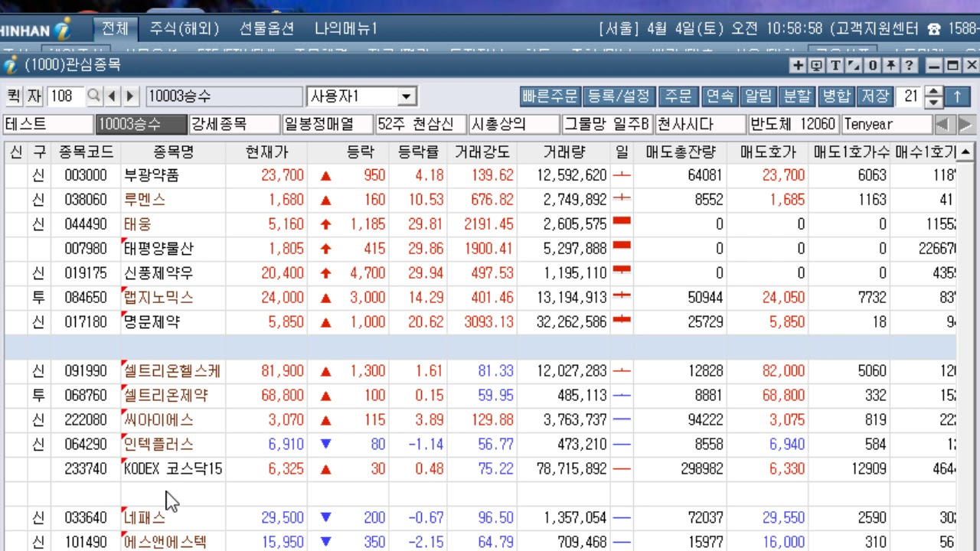Image resolution: width=980 pixels, height=551 pixels.
Task: Select the 그물망 일주B watchlist tab
Action: pyautogui.click(x=607, y=124)
